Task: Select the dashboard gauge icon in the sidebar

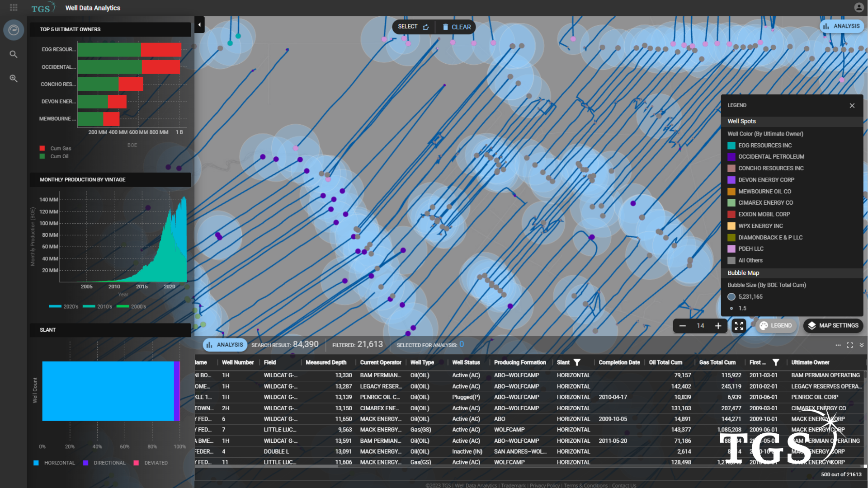Action: [13, 30]
